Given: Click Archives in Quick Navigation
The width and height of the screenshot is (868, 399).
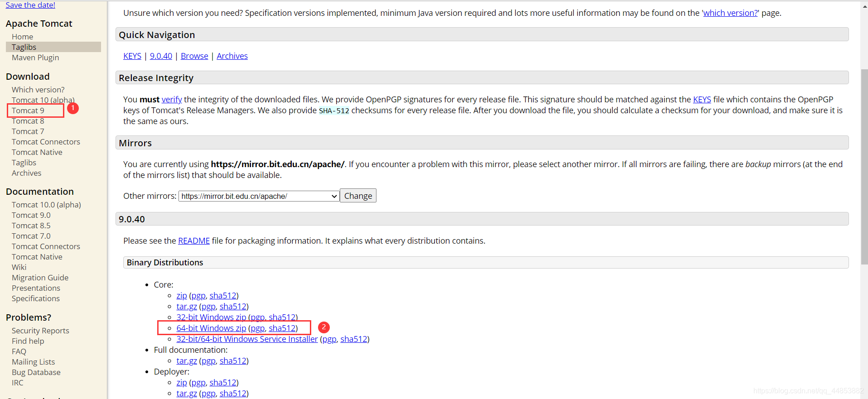Looking at the screenshot, I should pos(232,56).
